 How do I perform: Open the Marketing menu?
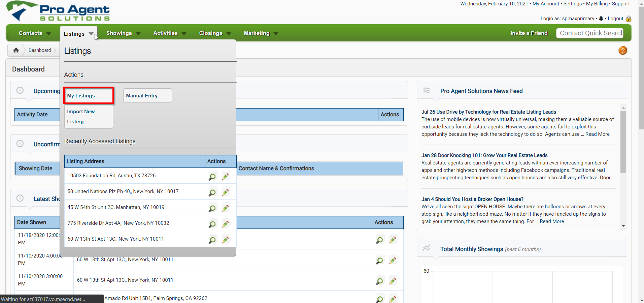coord(257,33)
